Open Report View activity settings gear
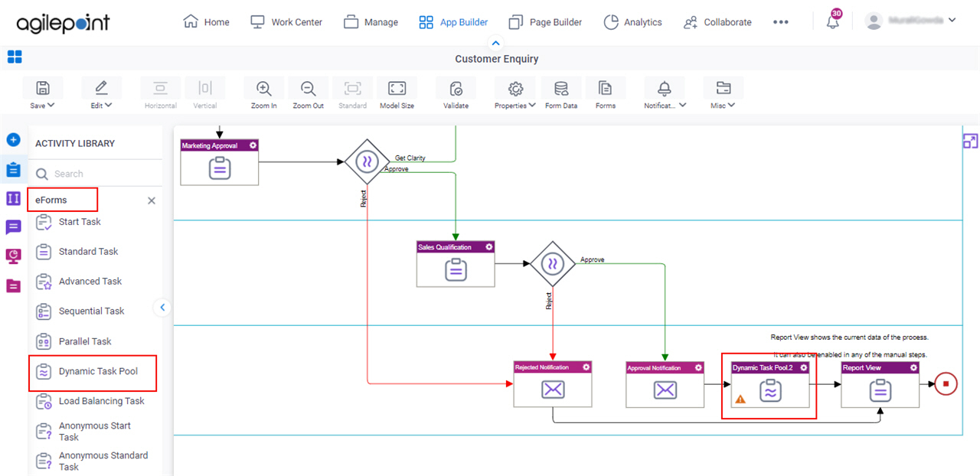Viewport: 980px width, 476px height. [913, 367]
